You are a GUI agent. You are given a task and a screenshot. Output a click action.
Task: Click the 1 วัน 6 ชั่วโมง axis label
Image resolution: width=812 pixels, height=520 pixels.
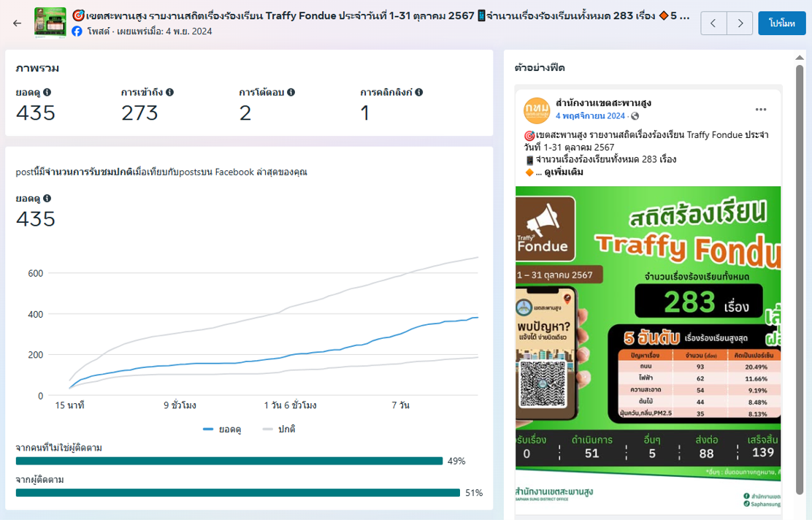click(291, 405)
